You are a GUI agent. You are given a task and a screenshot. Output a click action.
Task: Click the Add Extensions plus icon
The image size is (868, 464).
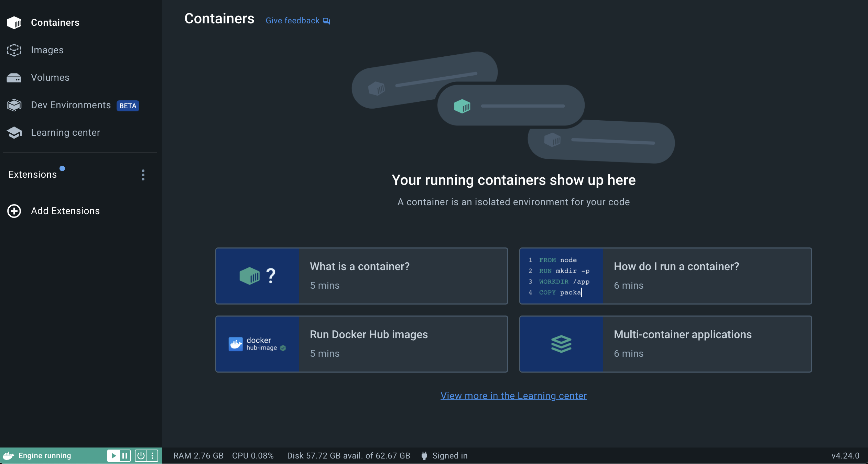pos(14,211)
